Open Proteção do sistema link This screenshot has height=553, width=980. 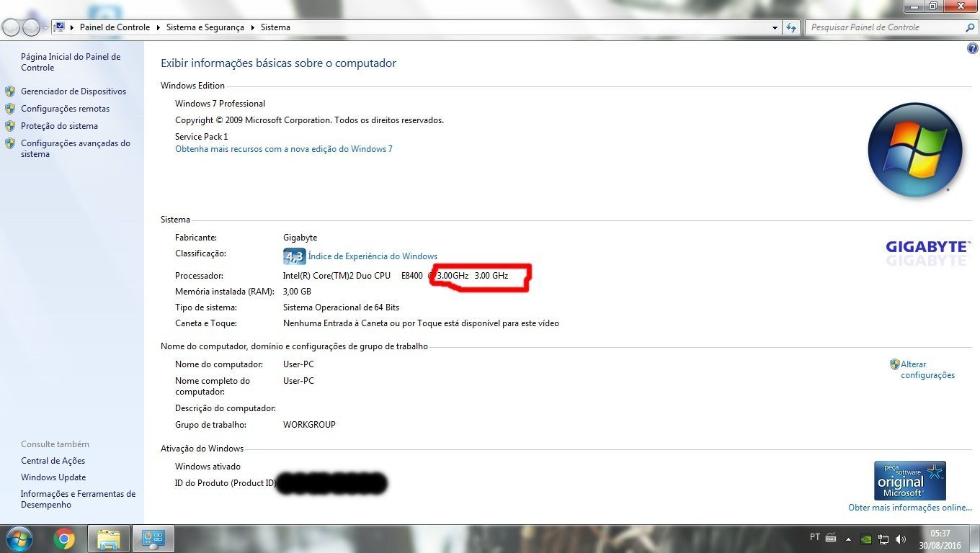[59, 126]
